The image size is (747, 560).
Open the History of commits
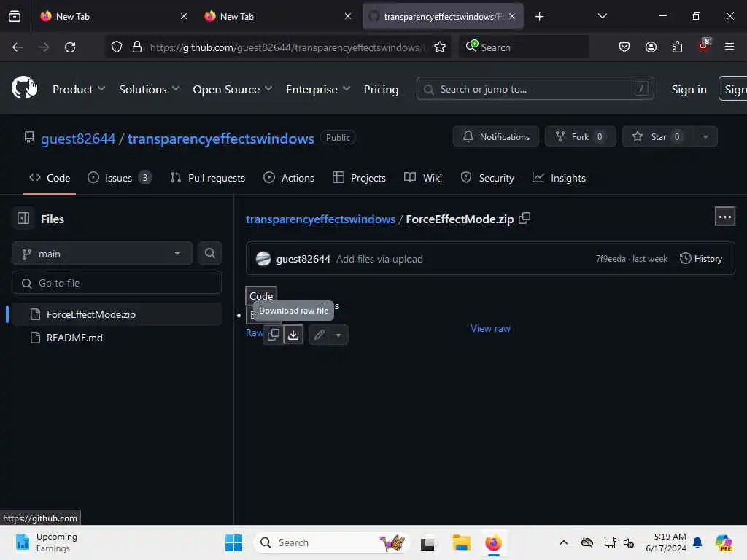[701, 259]
